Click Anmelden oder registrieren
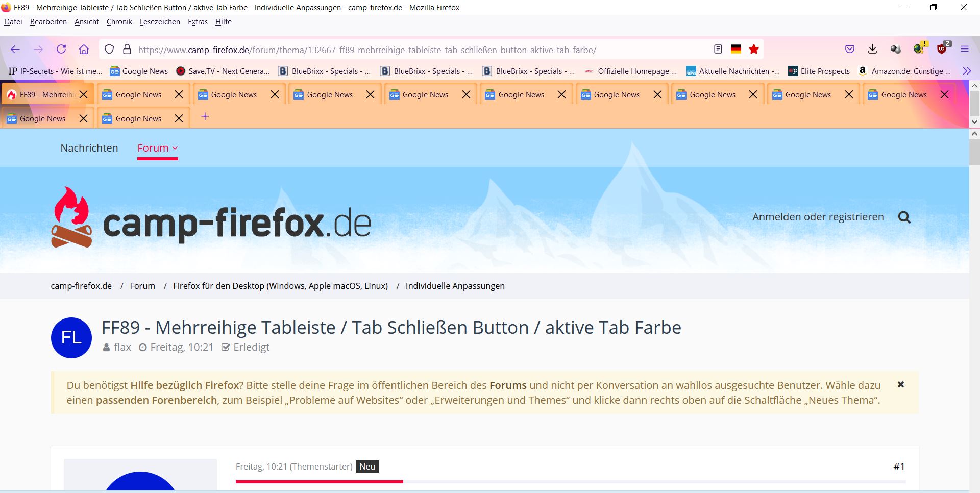Screen dimensions: 980x493 pos(818,217)
